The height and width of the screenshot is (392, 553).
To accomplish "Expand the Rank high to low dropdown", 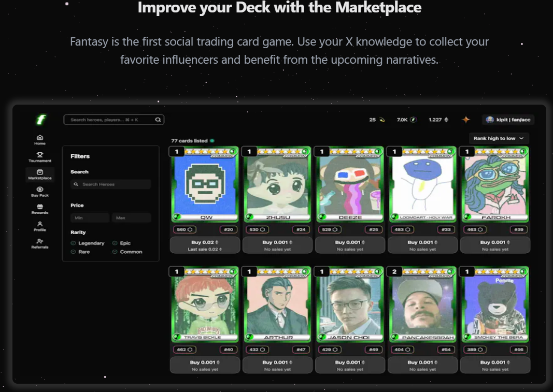I will [x=499, y=138].
